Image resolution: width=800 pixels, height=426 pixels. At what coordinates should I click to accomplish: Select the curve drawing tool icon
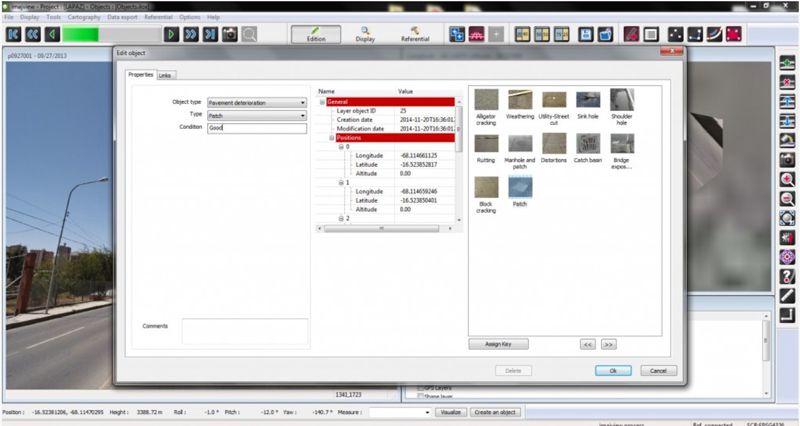[714, 35]
